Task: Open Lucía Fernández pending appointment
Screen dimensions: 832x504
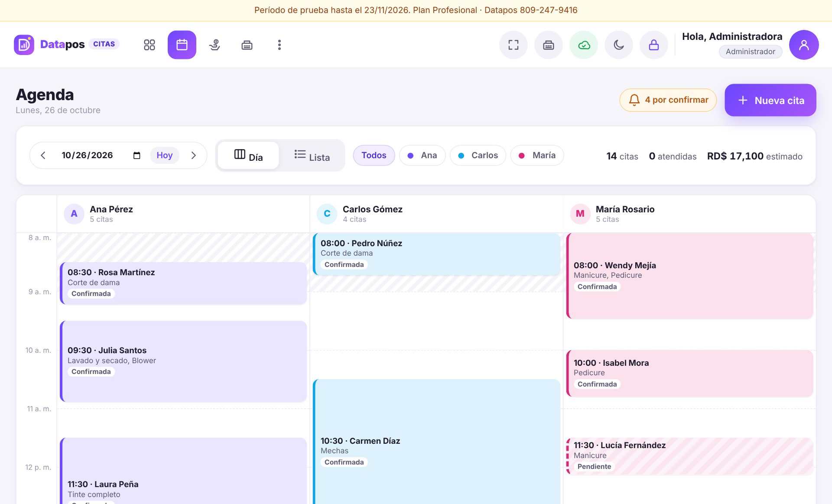Action: click(690, 456)
